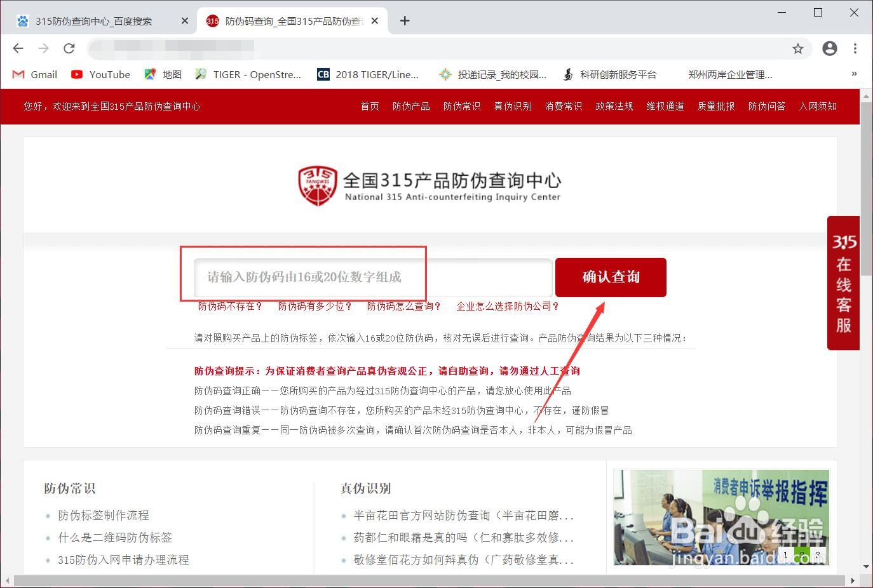Open the Chrome three-dot menu
873x588 pixels.
[855, 48]
